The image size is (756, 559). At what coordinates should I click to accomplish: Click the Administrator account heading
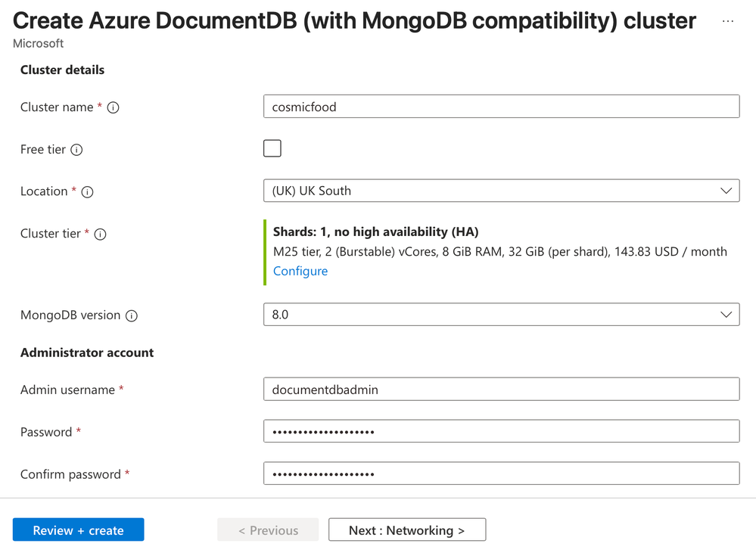point(87,352)
